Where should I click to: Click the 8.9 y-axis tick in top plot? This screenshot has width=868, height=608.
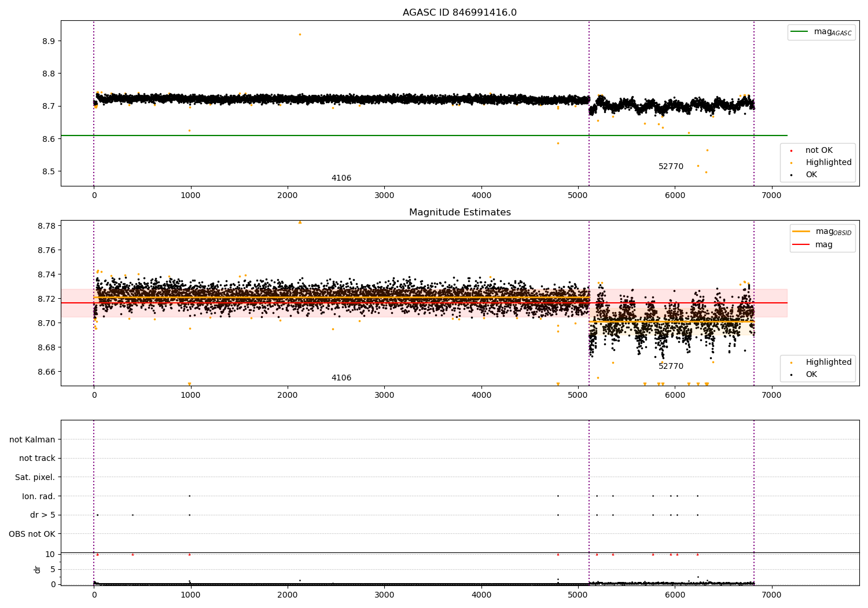[49, 41]
